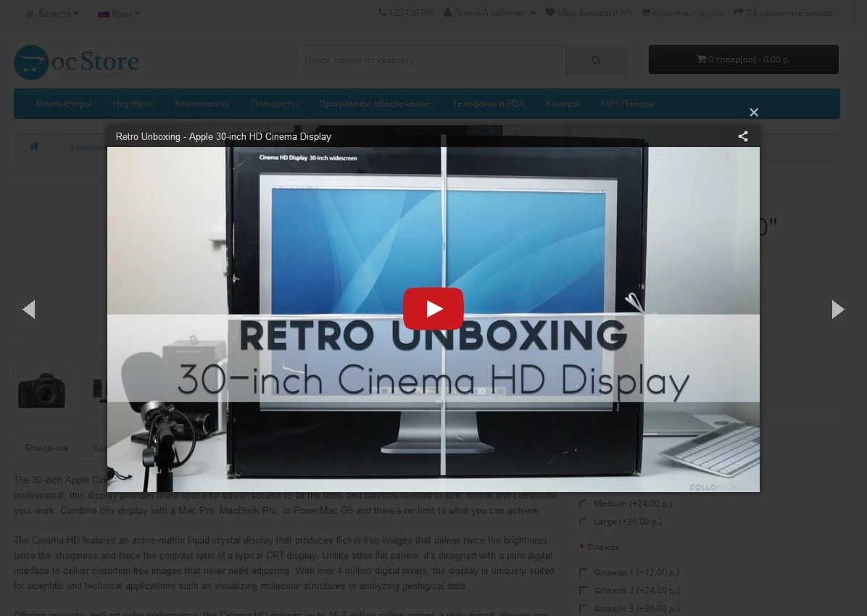The image size is (867, 616).
Task: Go to Оформление заказа checkout
Action: point(783,13)
